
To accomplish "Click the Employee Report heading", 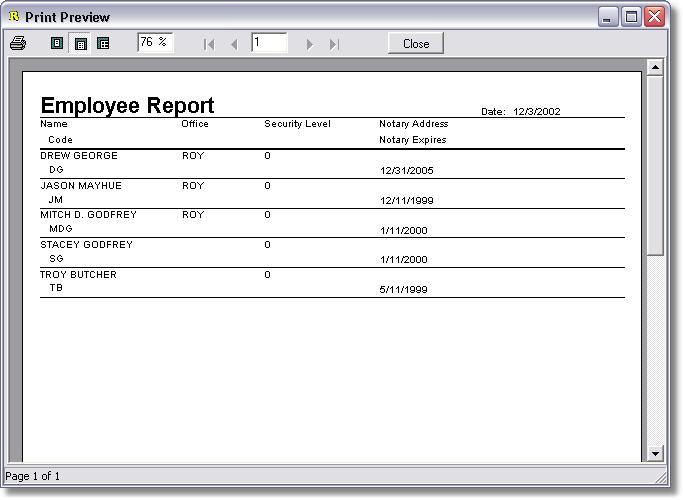I will pyautogui.click(x=127, y=105).
